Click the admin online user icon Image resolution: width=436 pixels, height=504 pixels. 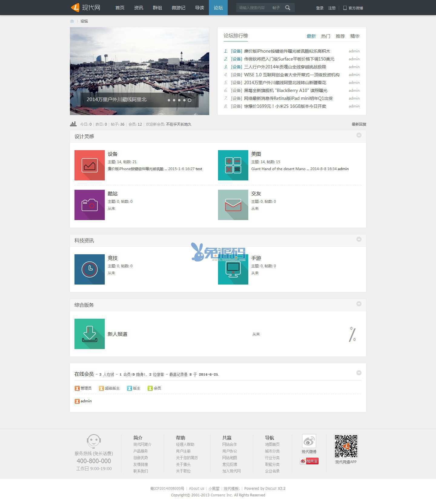[77, 401]
